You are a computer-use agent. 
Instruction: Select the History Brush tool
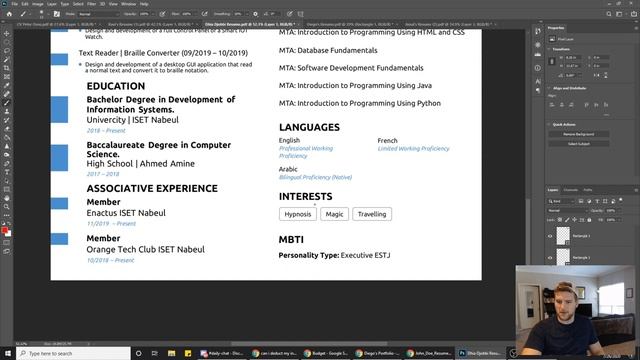coord(7,120)
